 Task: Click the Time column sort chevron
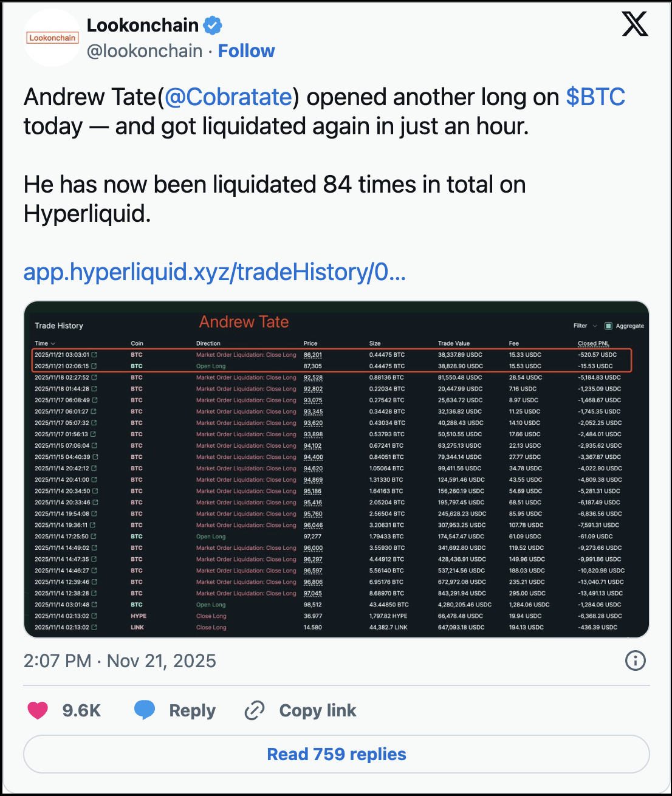(x=53, y=344)
